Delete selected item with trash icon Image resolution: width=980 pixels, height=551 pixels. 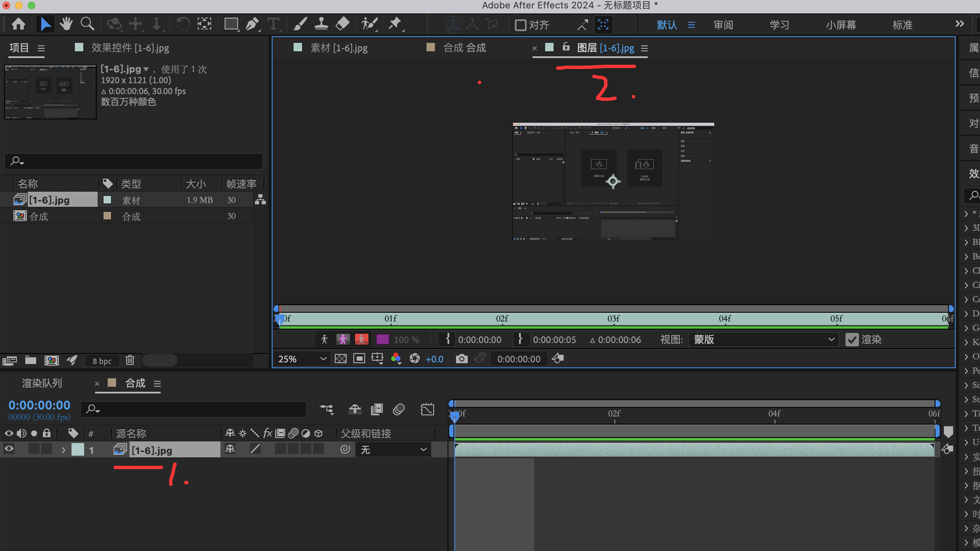tap(130, 361)
